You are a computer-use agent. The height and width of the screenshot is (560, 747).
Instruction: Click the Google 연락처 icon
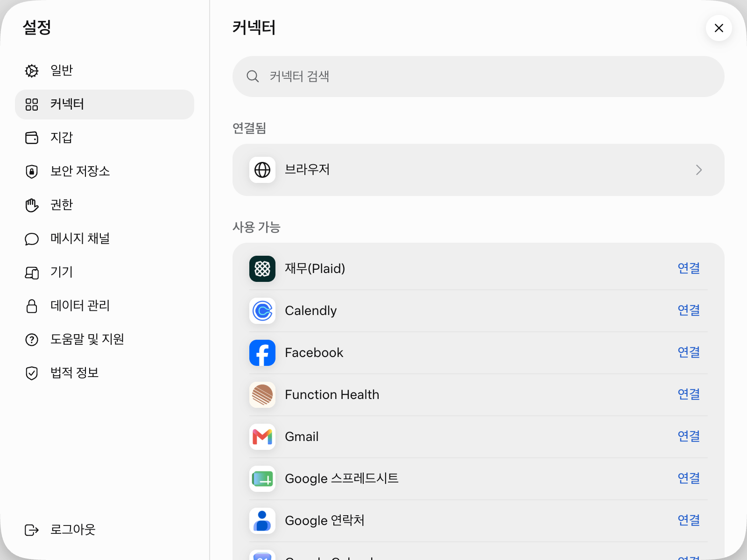[262, 521]
